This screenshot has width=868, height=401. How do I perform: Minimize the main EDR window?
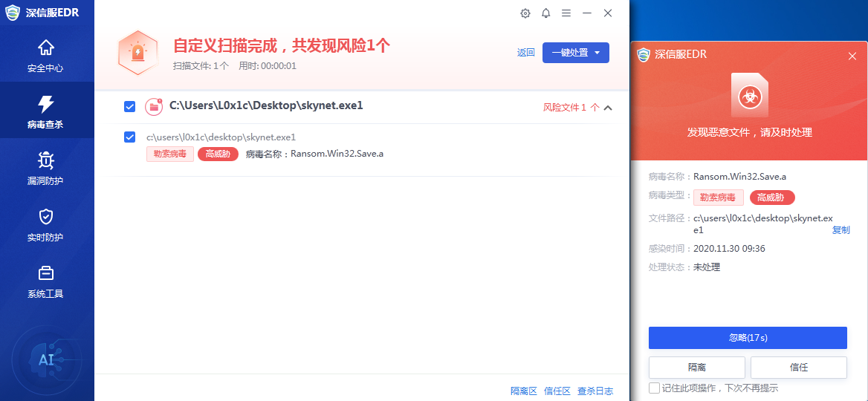pos(587,13)
